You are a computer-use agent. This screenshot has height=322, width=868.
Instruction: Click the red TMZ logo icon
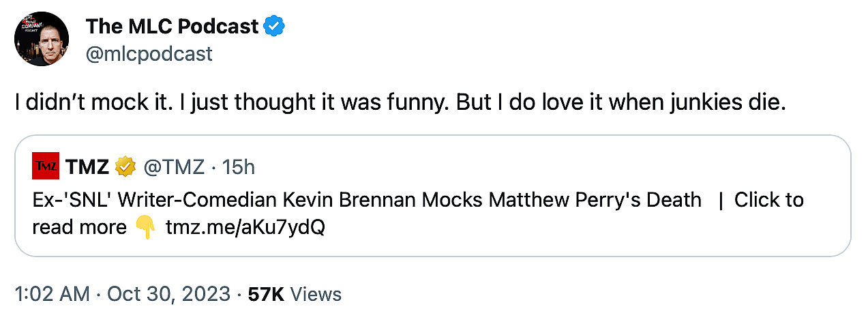pos(46,166)
